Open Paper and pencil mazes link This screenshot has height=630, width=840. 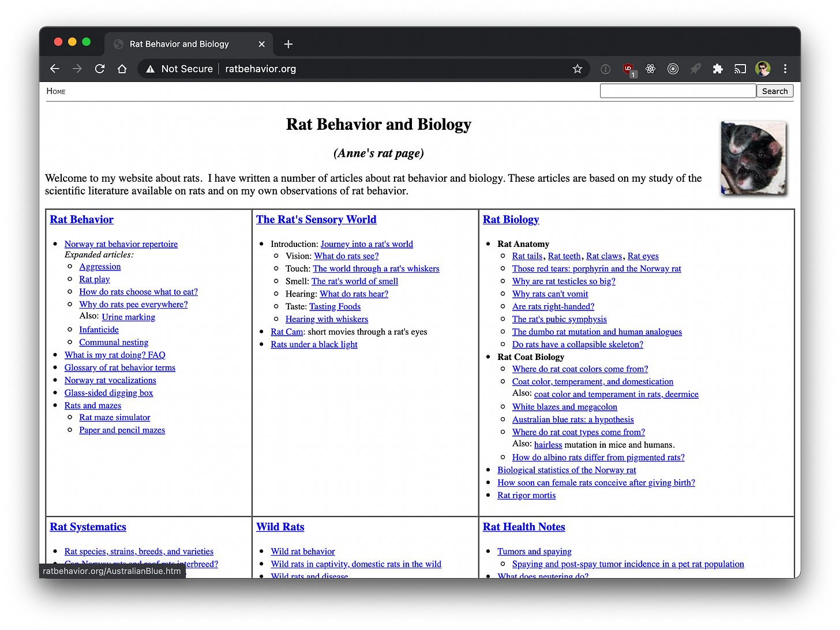(x=122, y=430)
